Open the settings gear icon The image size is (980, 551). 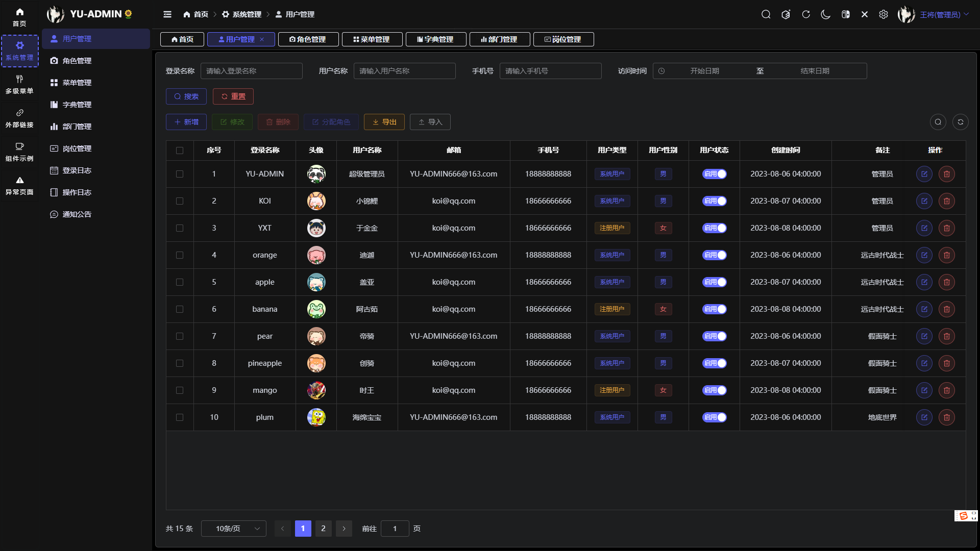pyautogui.click(x=884, y=14)
